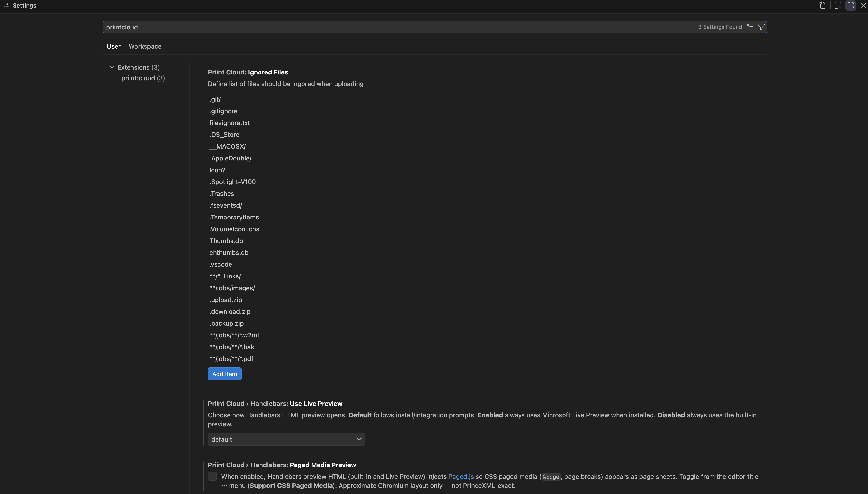The width and height of the screenshot is (868, 494).
Task: Select the .fseventsd/ list entry
Action: point(226,205)
